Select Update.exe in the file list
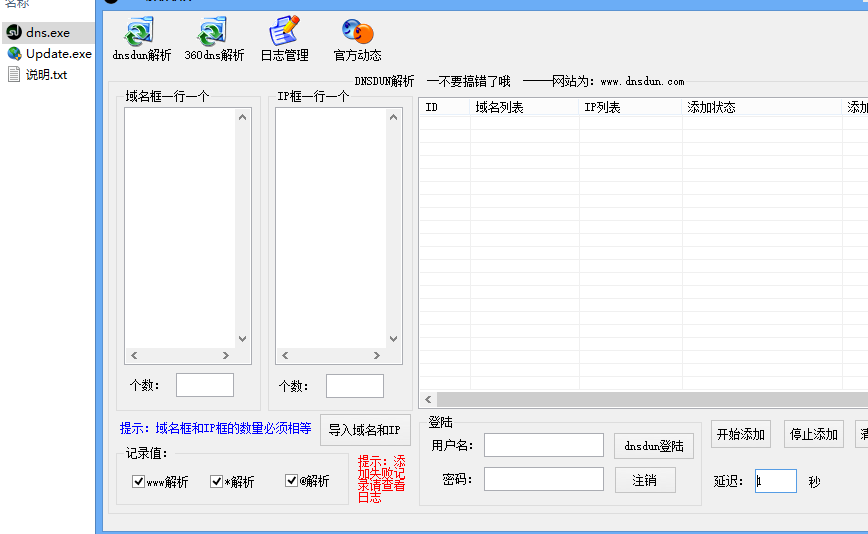 tap(57, 54)
